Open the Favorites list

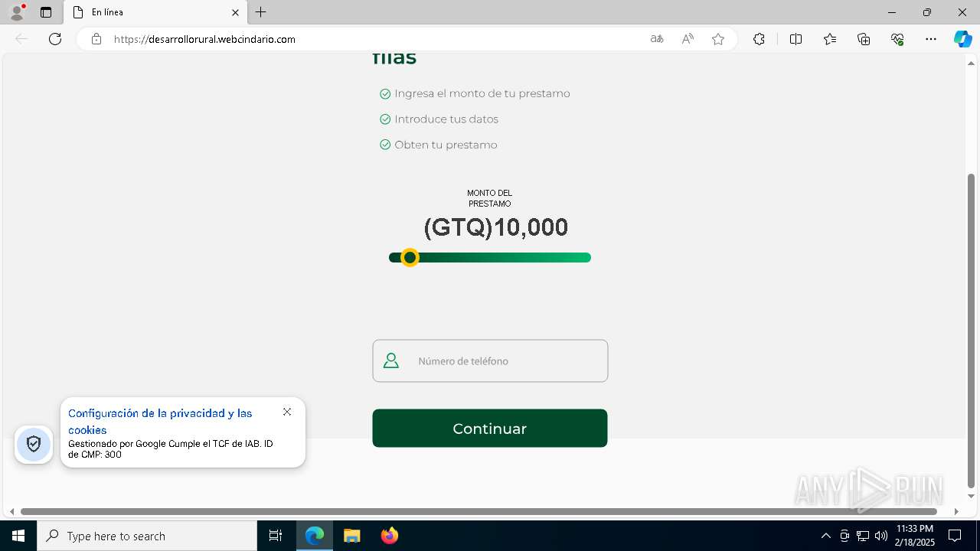(830, 39)
